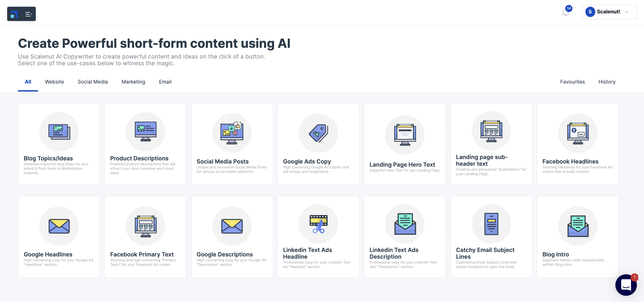Open the Favourites link

point(572,82)
